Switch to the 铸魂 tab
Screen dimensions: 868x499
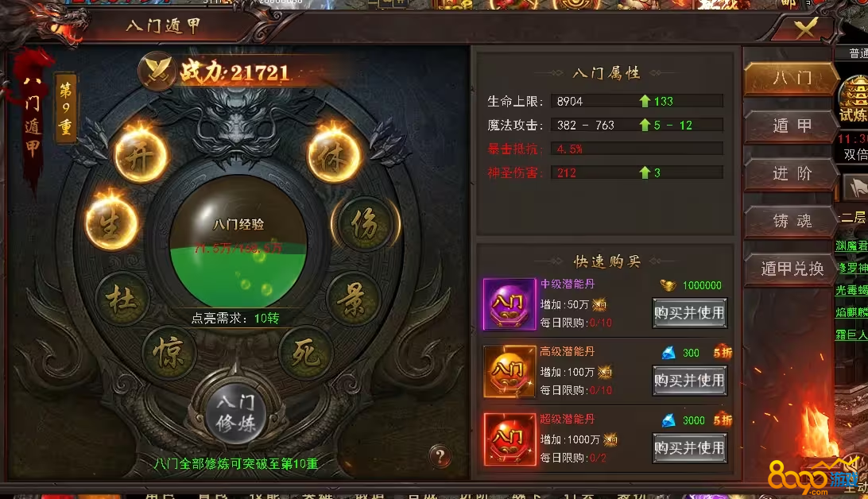(x=792, y=221)
